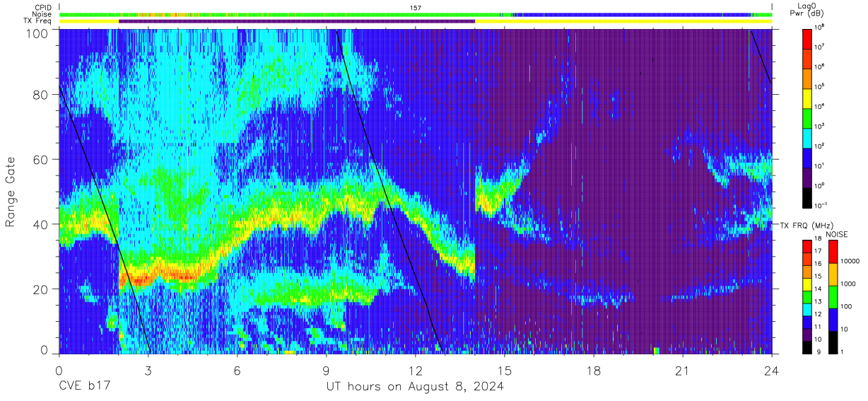This screenshot has width=868, height=401.
Task: Click the 1000 label on NOISE scale
Action: (x=847, y=284)
